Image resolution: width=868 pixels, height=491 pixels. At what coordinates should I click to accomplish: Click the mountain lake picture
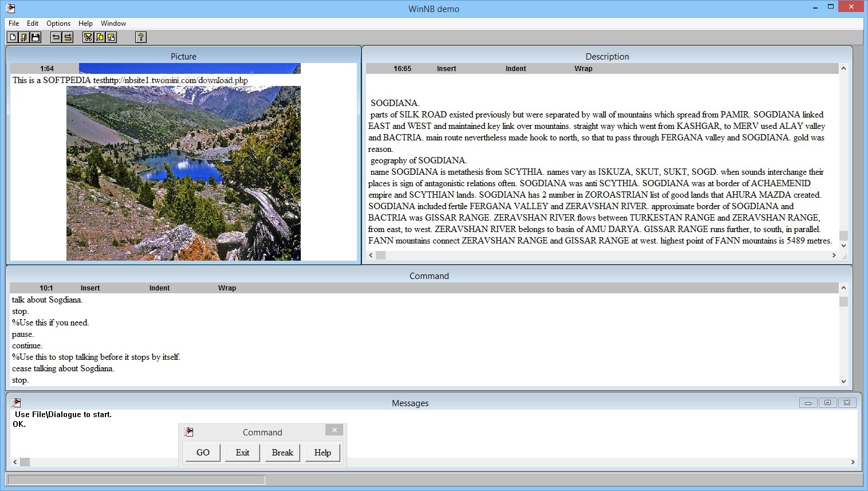[x=183, y=173]
